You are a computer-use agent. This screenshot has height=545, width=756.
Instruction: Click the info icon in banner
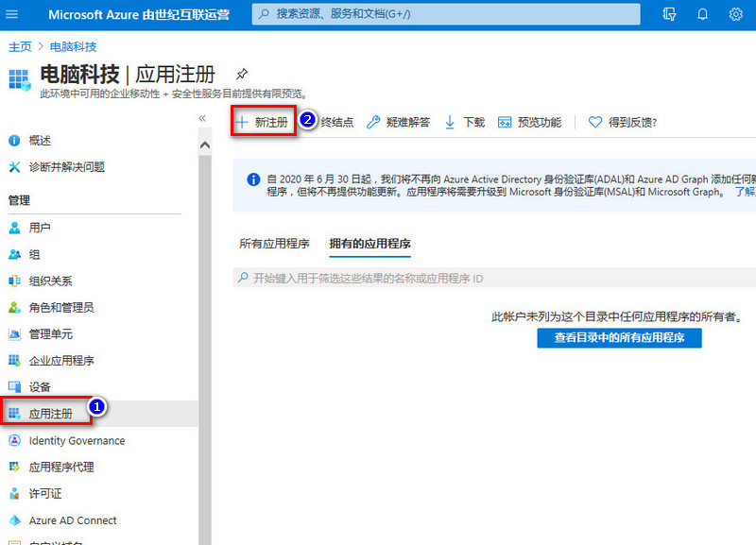(x=253, y=179)
